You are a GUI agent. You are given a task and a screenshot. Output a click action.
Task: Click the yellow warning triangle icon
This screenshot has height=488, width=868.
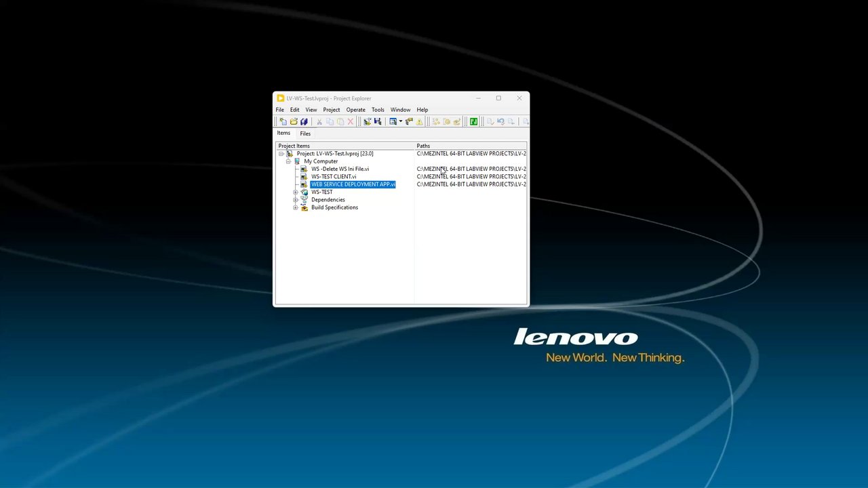click(x=420, y=121)
